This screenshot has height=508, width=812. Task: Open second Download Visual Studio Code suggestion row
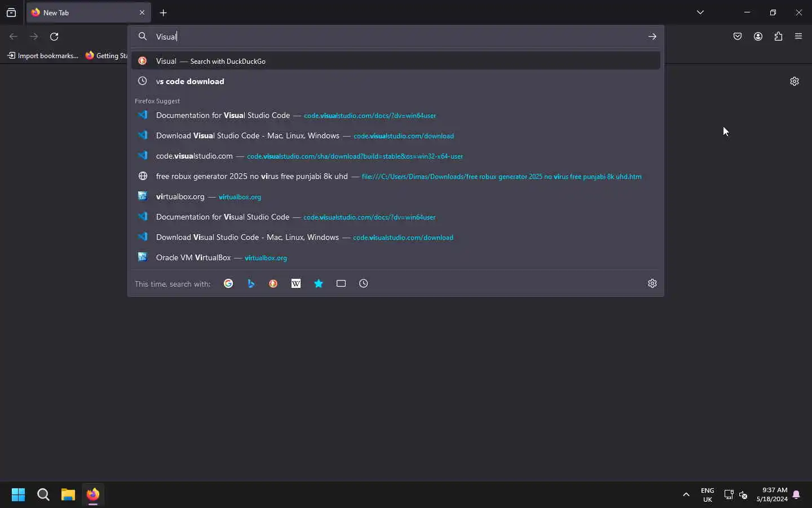[396, 237]
